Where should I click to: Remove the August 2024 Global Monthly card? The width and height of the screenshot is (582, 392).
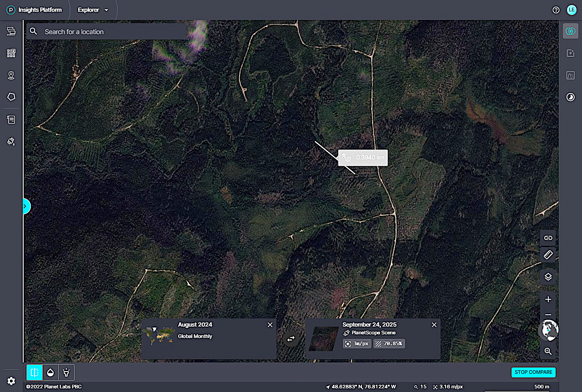270,325
